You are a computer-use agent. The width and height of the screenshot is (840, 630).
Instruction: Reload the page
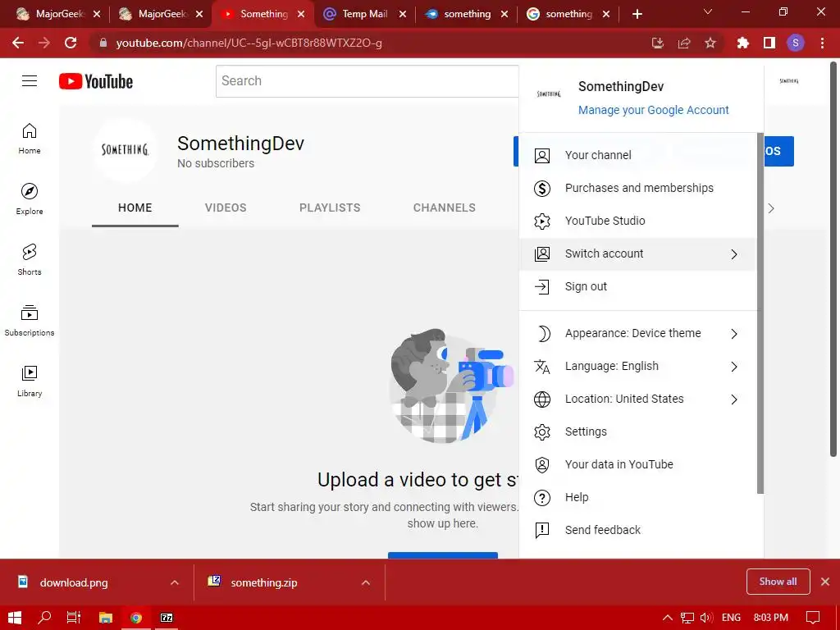click(71, 43)
